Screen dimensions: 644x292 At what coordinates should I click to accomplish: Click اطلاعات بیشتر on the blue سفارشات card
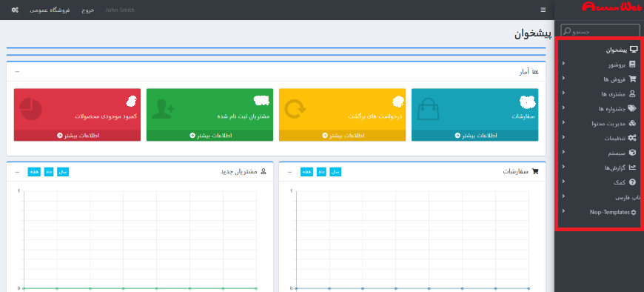coord(474,136)
